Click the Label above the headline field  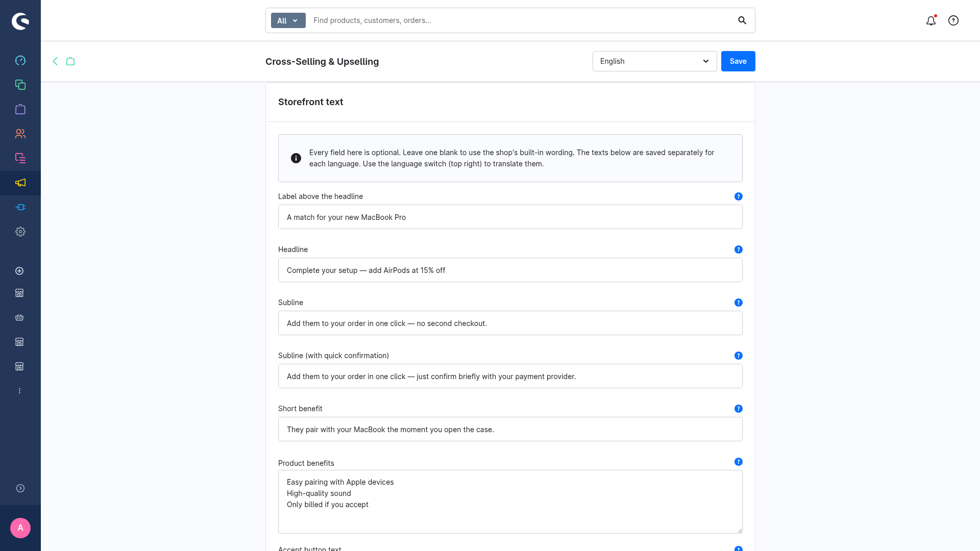pos(510,217)
